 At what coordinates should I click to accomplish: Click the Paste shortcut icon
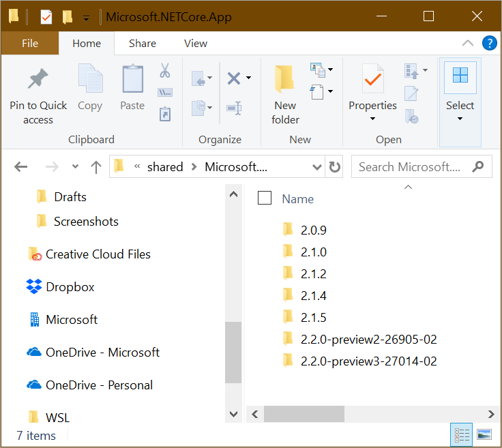(165, 114)
